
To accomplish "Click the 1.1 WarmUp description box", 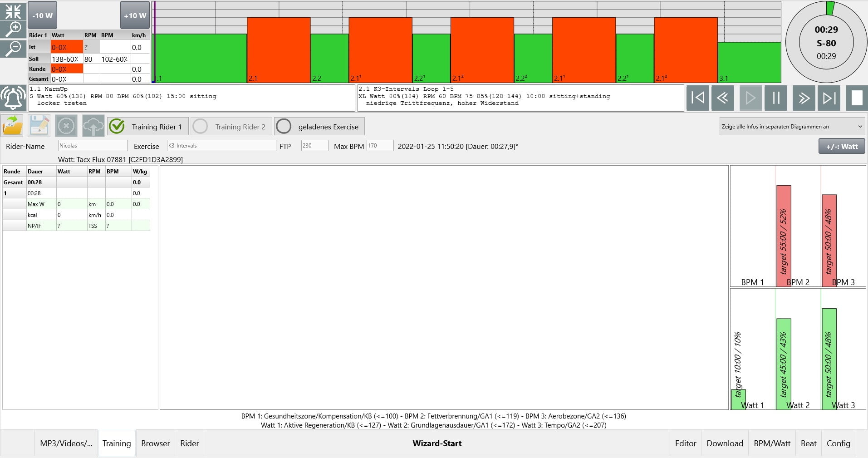I will (x=192, y=98).
